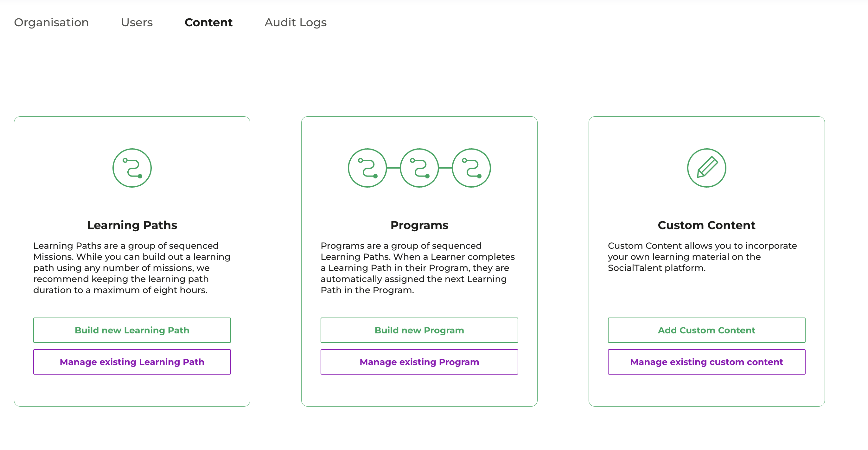Open Manage existing Program
This screenshot has height=450, width=868.
(419, 362)
